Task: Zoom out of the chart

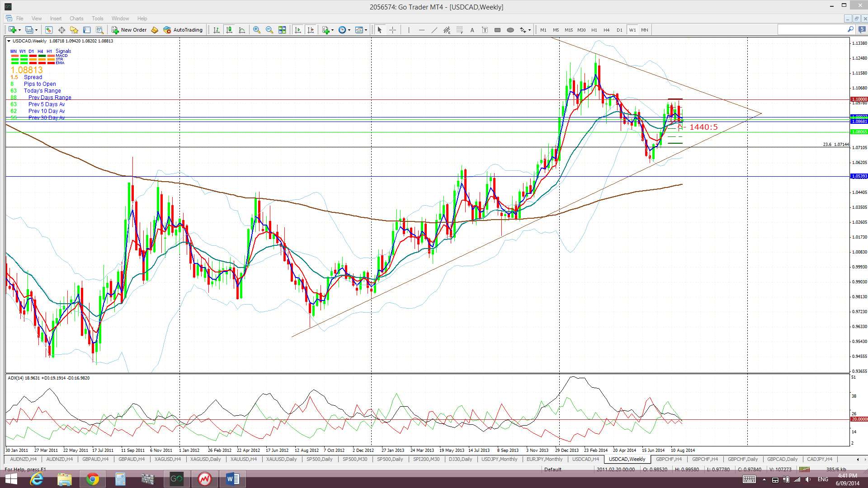Action: pos(269,30)
